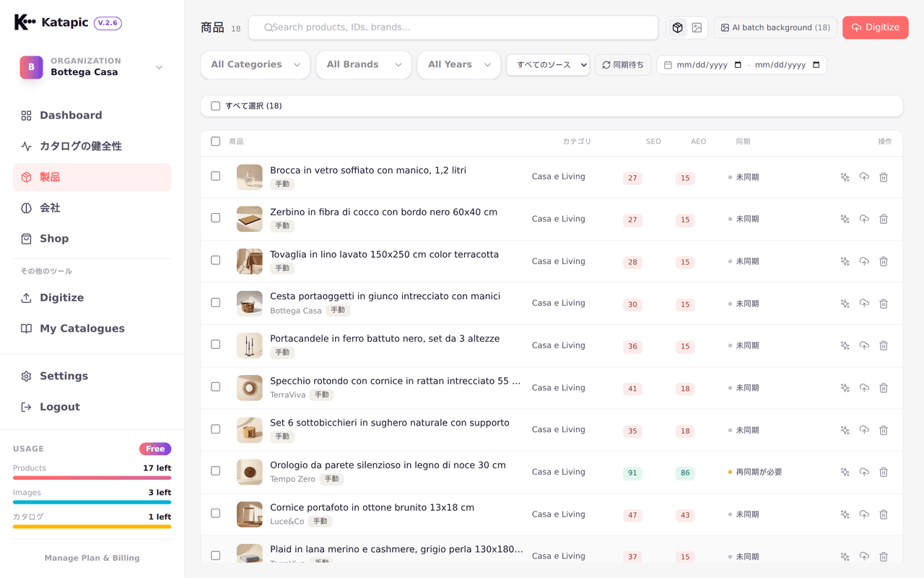This screenshot has height=578, width=924.
Task: Delete the Plaid in lana merino product
Action: point(884,556)
